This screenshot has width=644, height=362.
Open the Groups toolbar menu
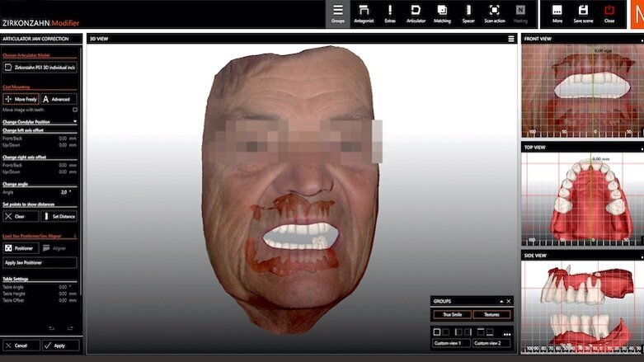337,13
